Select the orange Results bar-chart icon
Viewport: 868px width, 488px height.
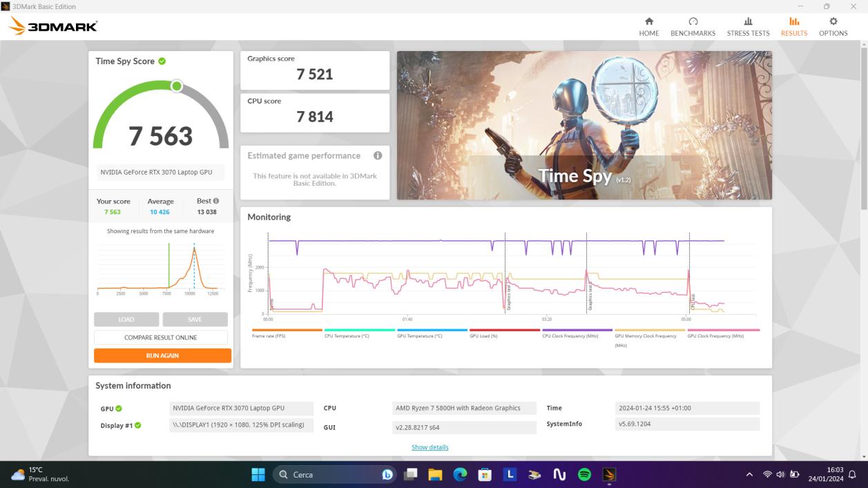point(793,22)
